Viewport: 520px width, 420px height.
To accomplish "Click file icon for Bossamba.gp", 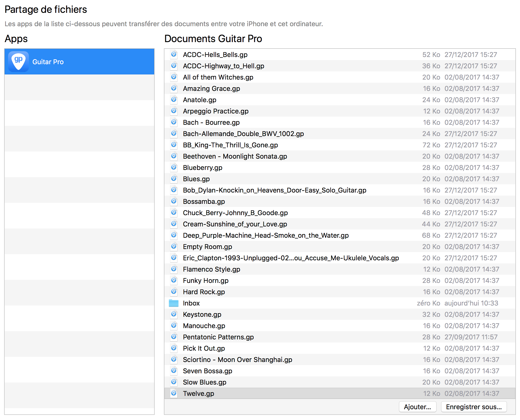I will tap(174, 202).
